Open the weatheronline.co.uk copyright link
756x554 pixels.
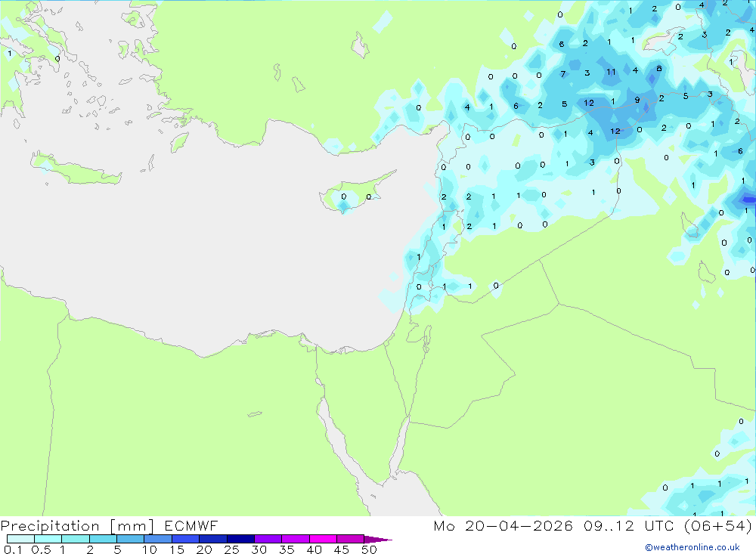click(x=692, y=547)
